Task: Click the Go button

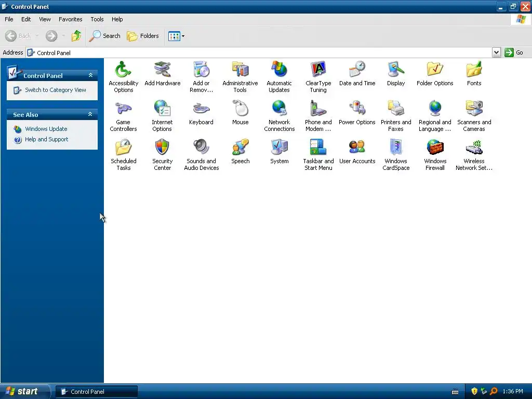Action: tap(514, 52)
